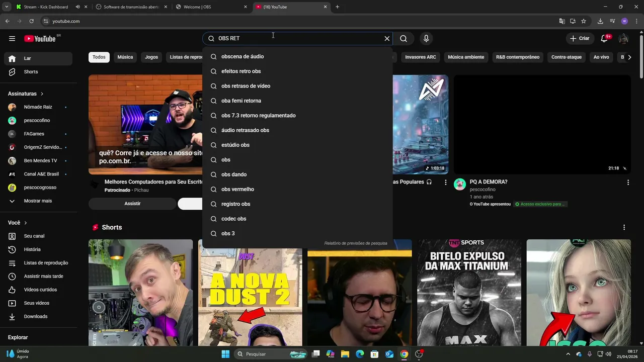
Task: Select the Música filter chip
Action: pyautogui.click(x=125, y=57)
